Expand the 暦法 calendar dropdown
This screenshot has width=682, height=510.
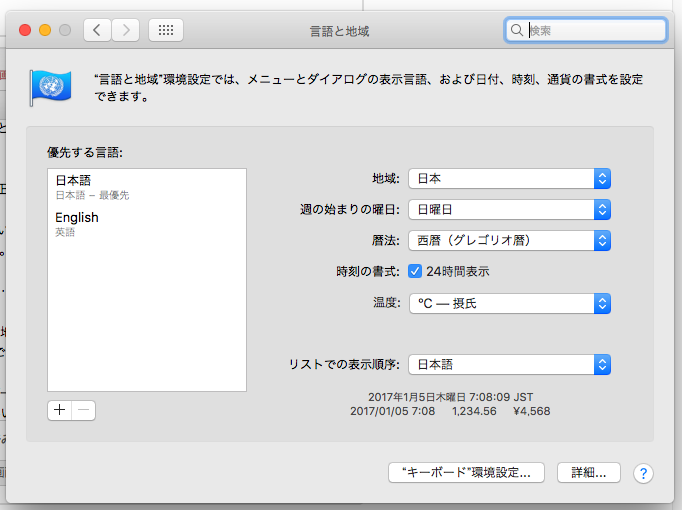(509, 240)
